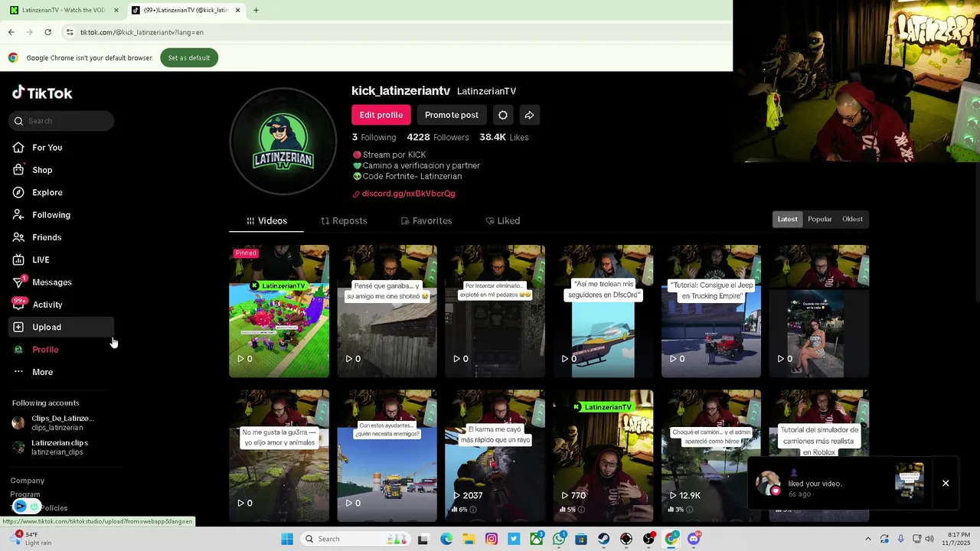Switch to the Reposts tab

coord(344,220)
